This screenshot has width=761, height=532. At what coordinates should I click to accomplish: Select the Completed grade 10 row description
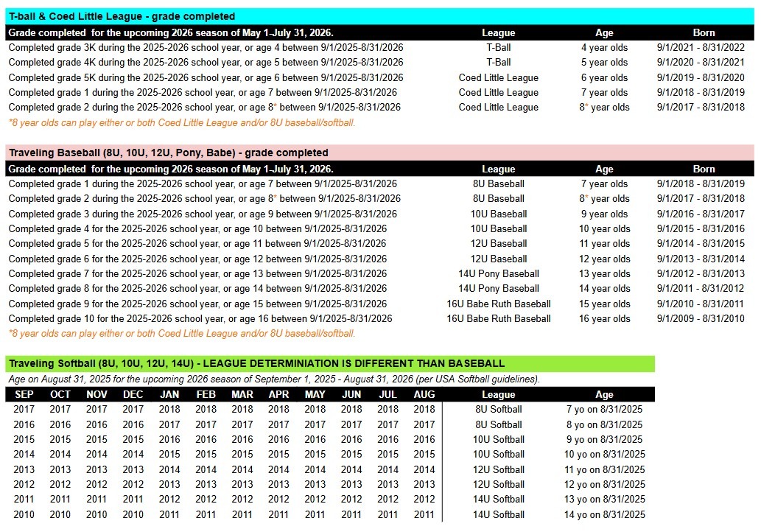coord(200,319)
